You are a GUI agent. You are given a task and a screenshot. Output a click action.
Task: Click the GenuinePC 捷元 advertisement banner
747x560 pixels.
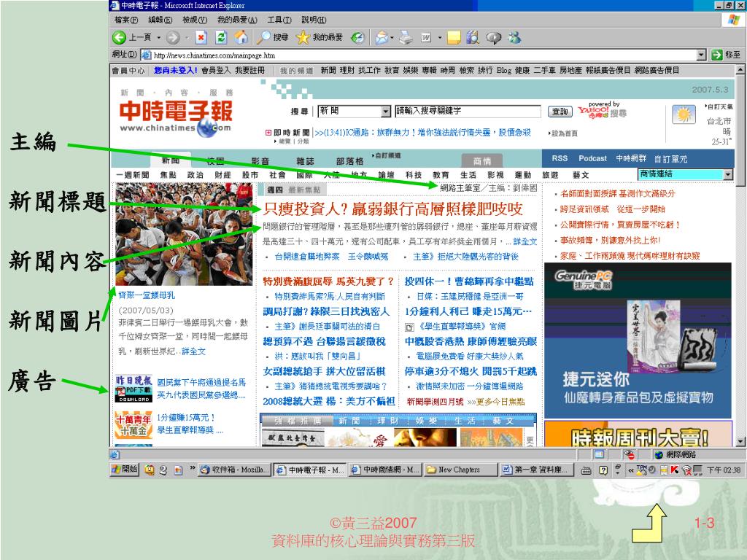(x=638, y=340)
